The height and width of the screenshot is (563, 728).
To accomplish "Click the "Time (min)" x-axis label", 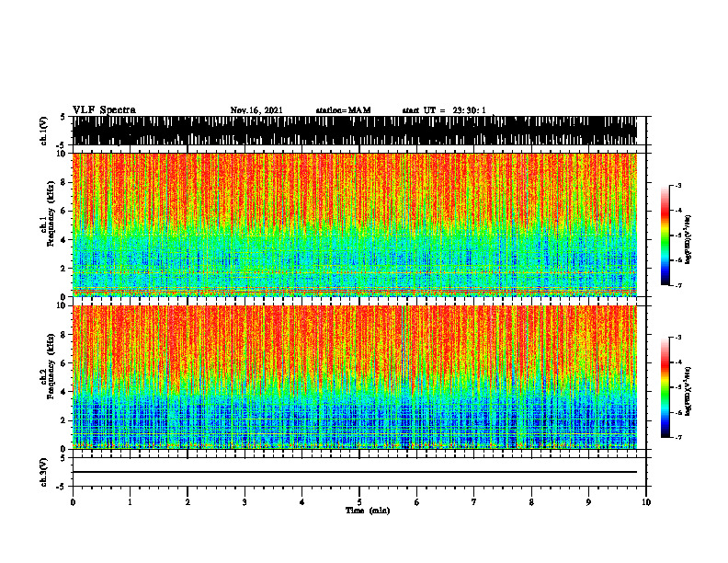I will (368, 511).
